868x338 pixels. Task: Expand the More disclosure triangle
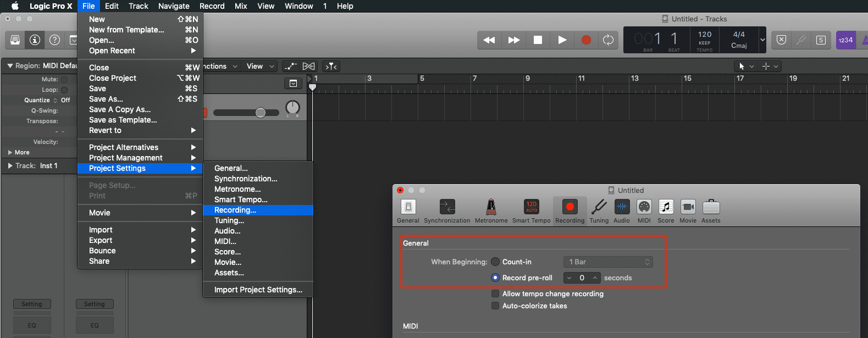[10, 152]
